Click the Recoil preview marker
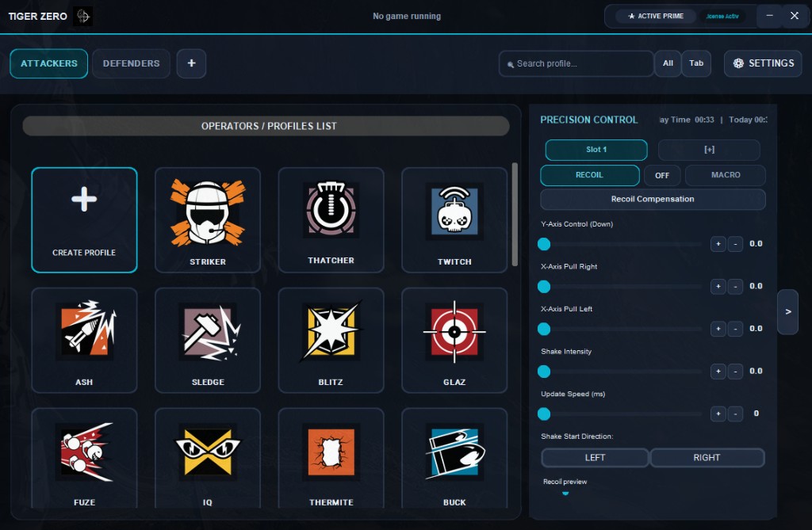This screenshot has height=530, width=812. pos(565,494)
